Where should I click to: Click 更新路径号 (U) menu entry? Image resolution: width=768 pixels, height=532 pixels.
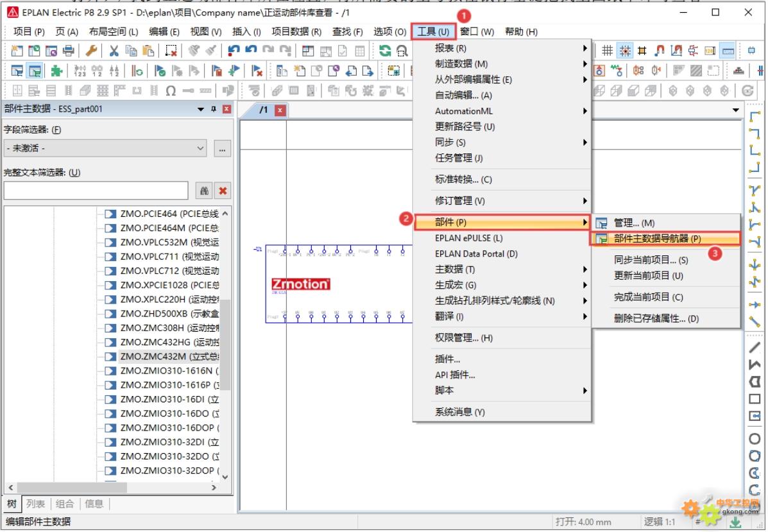click(502, 126)
